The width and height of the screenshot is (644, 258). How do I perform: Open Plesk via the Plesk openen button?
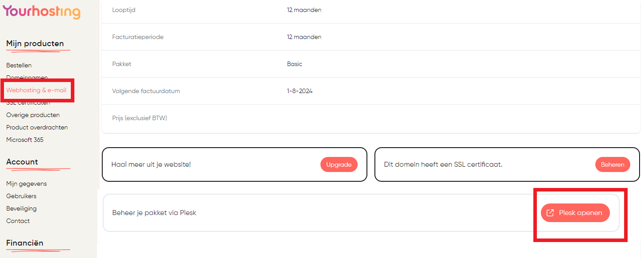coord(575,213)
